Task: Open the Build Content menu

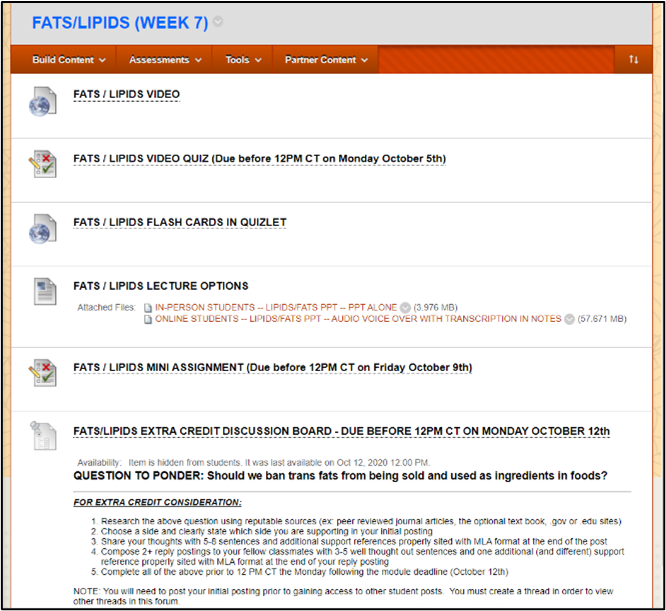Action: [x=69, y=60]
